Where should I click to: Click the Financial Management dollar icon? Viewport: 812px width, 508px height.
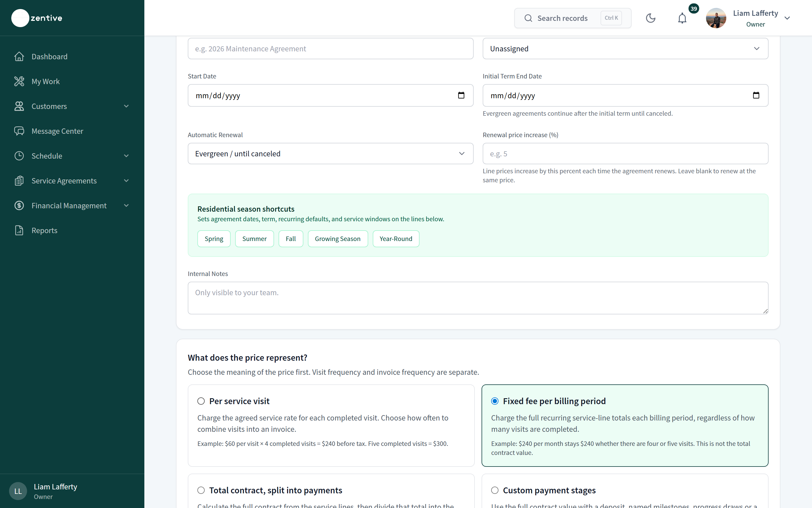[19, 206]
